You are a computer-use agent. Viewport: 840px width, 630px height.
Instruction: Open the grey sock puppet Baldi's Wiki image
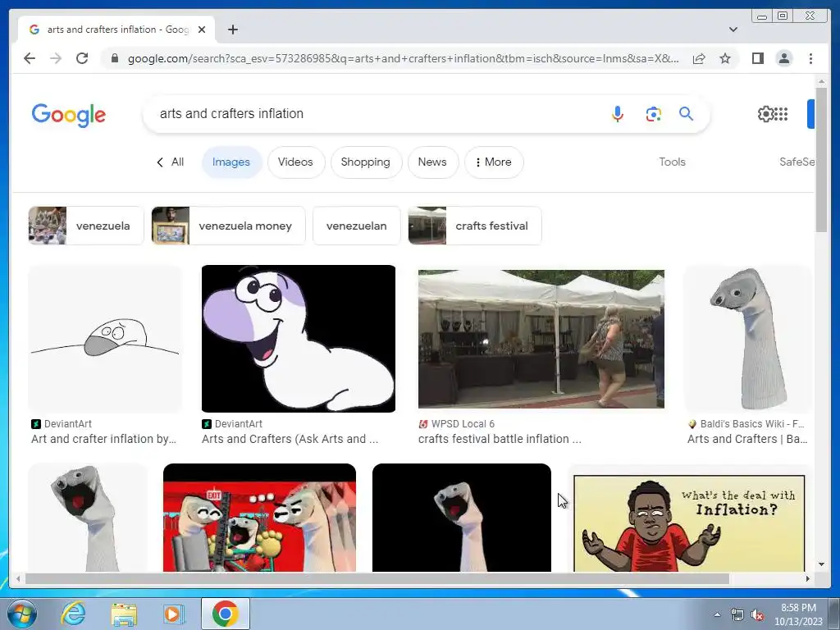[748, 339]
